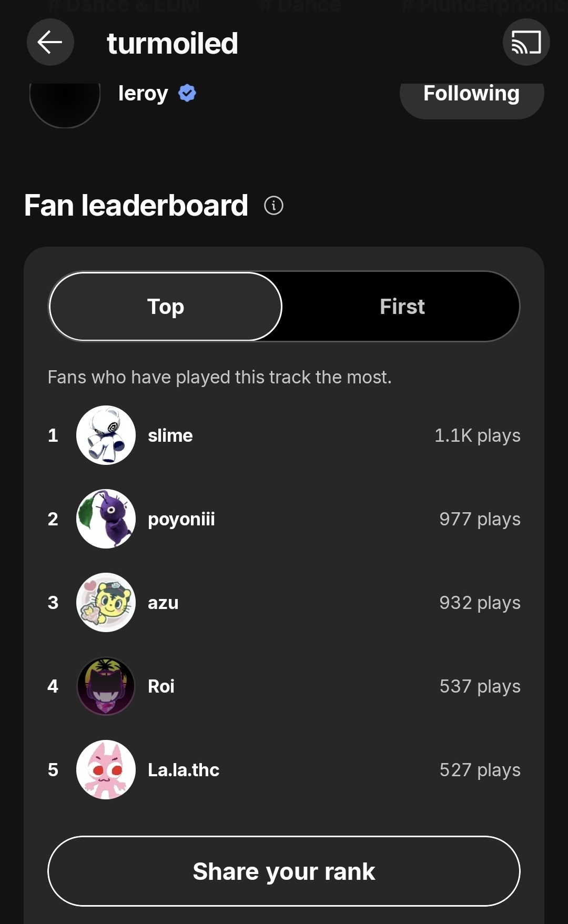Tap the Fan leaderboard info icon
This screenshot has height=924, width=568.
pyautogui.click(x=273, y=205)
